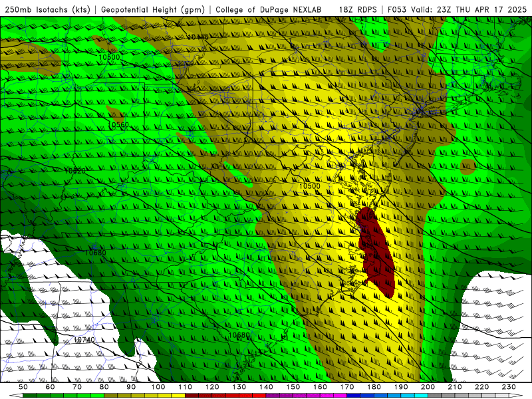Click the colorbar value 140
Image resolution: width=532 pixels, height=399 pixels.
tap(266, 387)
